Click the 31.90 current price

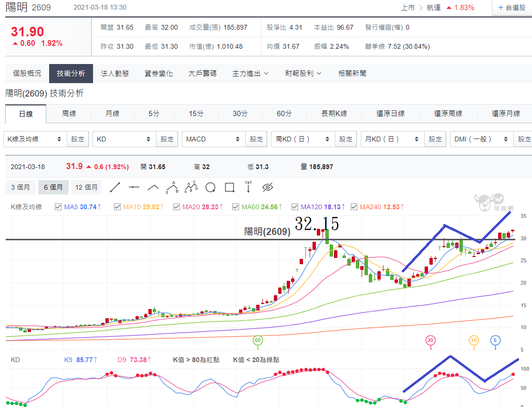28,32
